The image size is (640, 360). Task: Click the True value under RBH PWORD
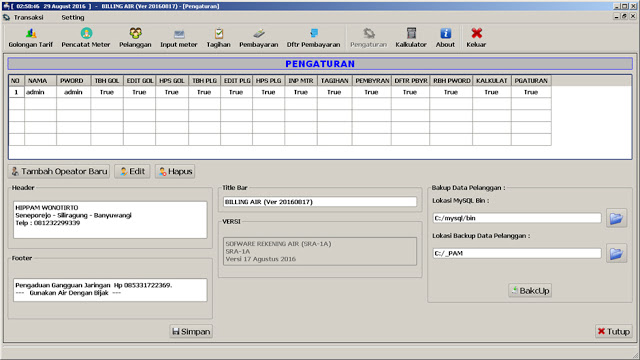[451, 92]
